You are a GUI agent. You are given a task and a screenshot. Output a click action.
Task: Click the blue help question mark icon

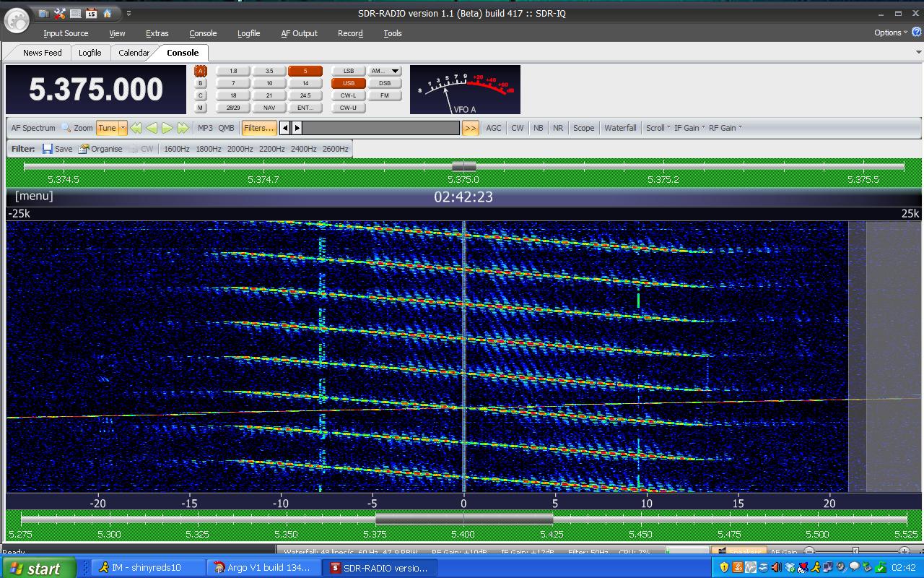pos(917,33)
